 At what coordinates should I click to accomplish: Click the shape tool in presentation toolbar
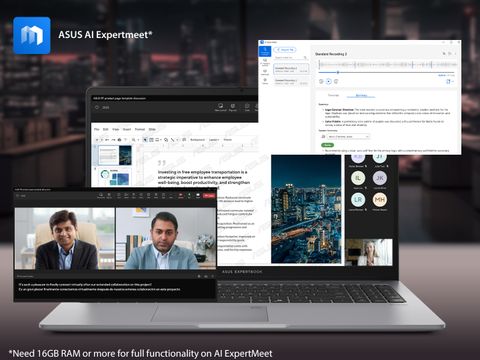166,140
